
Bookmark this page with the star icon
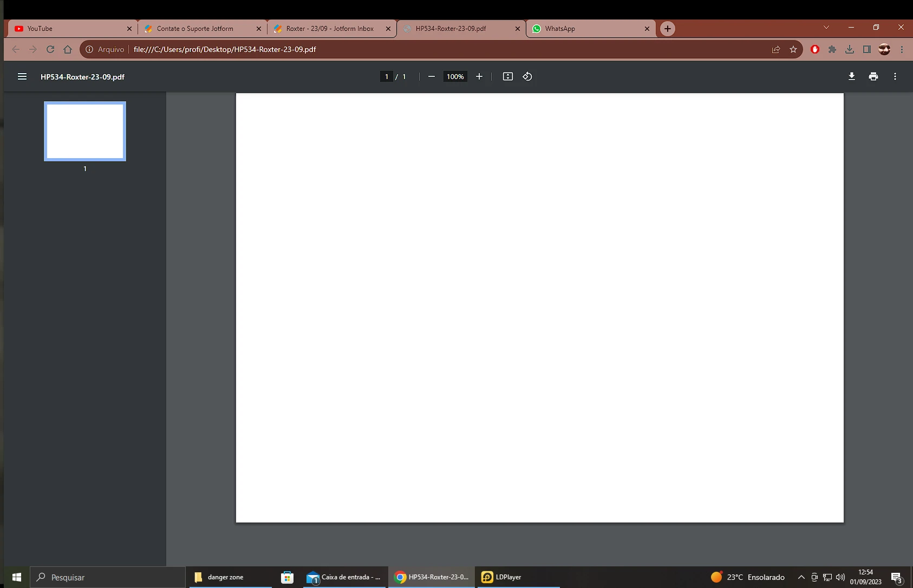pos(793,49)
